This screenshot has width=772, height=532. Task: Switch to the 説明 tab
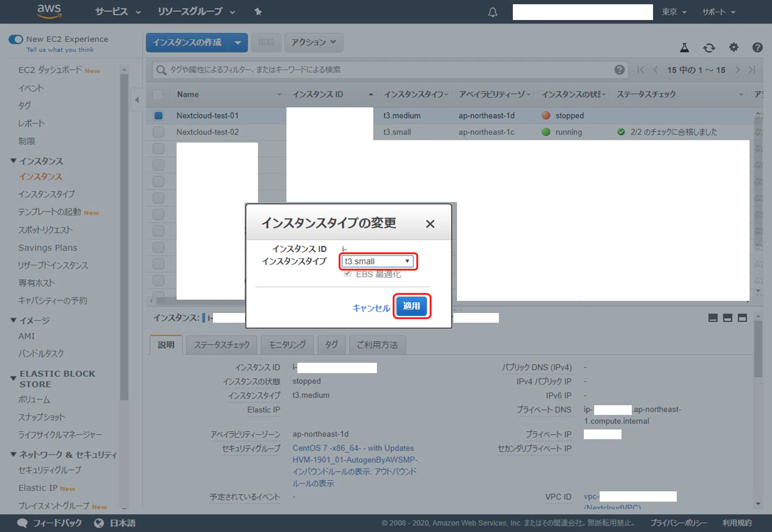click(166, 345)
